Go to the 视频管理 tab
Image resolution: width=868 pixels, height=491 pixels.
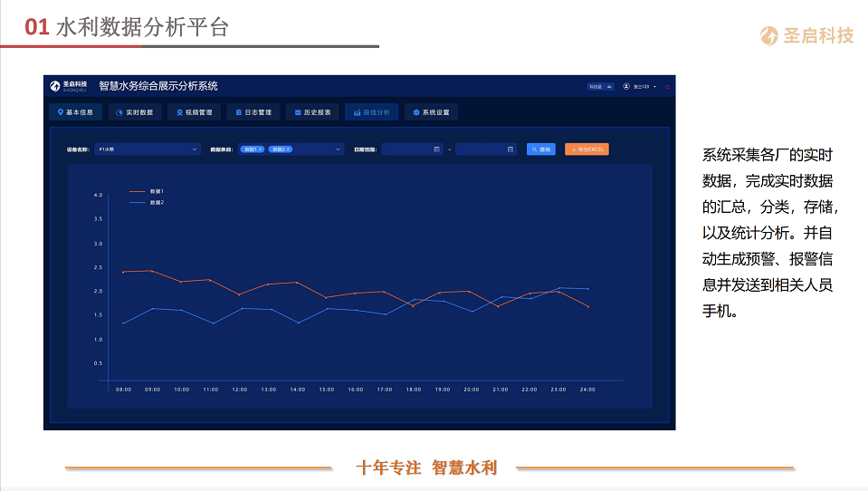pos(194,112)
